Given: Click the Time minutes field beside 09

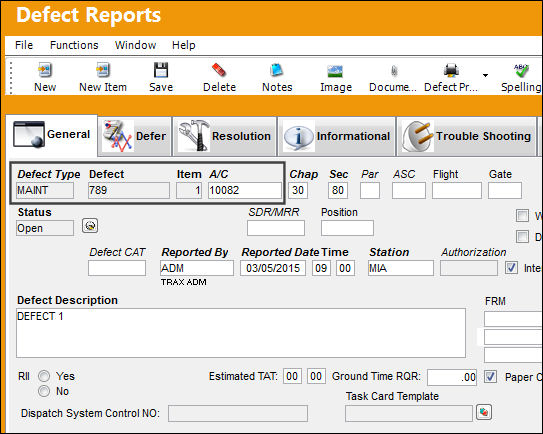Looking at the screenshot, I should (345, 268).
